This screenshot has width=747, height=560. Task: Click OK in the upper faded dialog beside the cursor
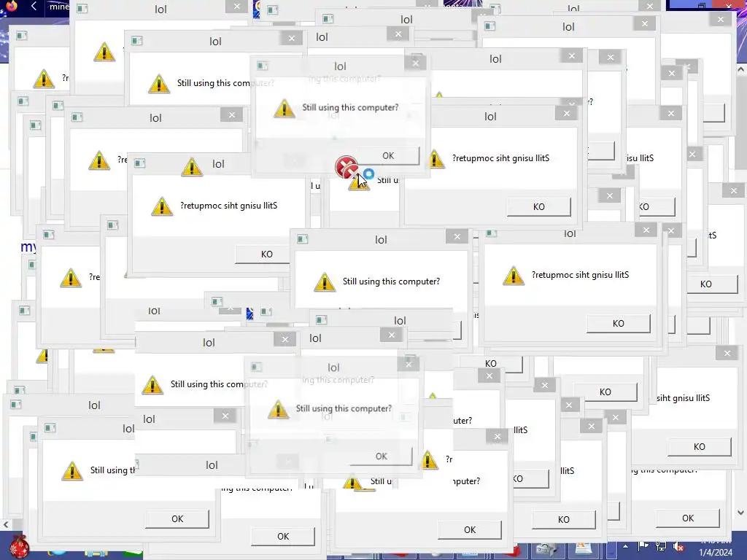388,156
